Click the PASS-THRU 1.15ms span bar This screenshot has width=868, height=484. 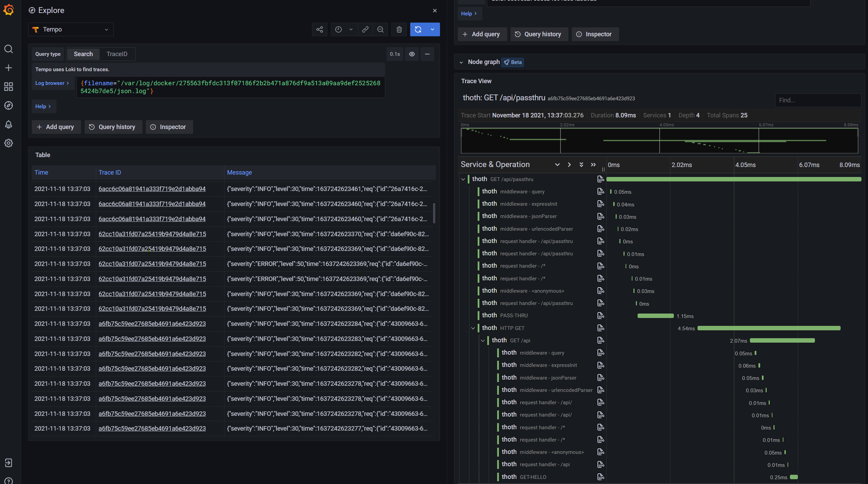[x=655, y=316]
